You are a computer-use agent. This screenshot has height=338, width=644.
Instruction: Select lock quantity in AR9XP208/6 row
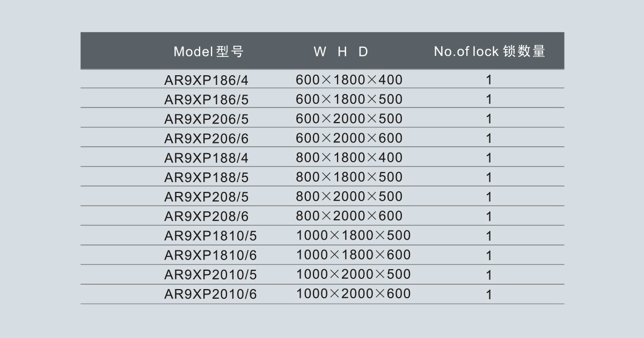click(x=488, y=217)
